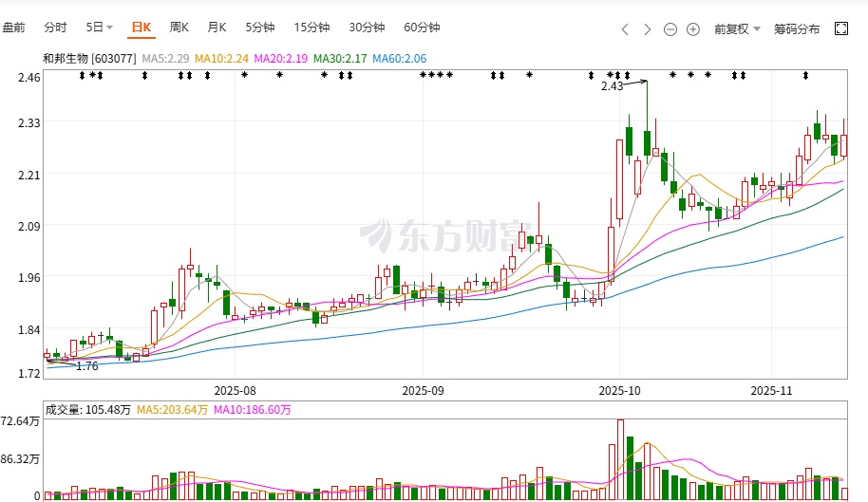This screenshot has width=868, height=502.
Task: Select the 月K monthly chart tab
Action: pos(217,28)
